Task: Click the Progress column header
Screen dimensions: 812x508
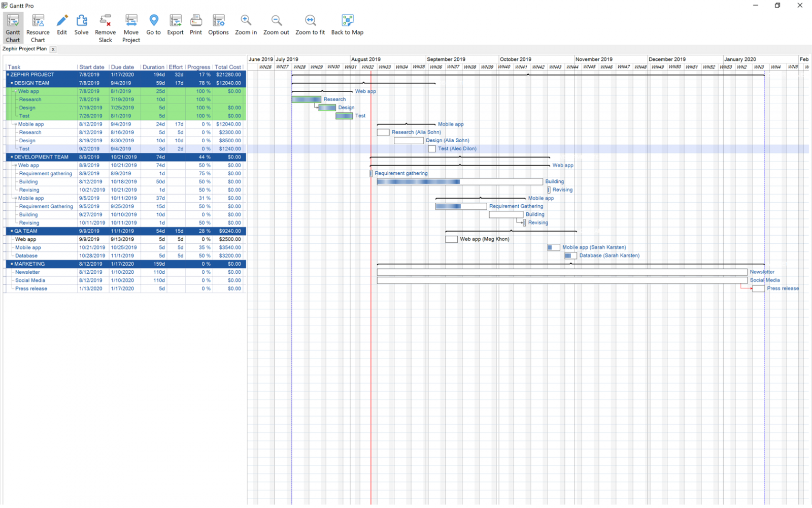Action: (198, 67)
